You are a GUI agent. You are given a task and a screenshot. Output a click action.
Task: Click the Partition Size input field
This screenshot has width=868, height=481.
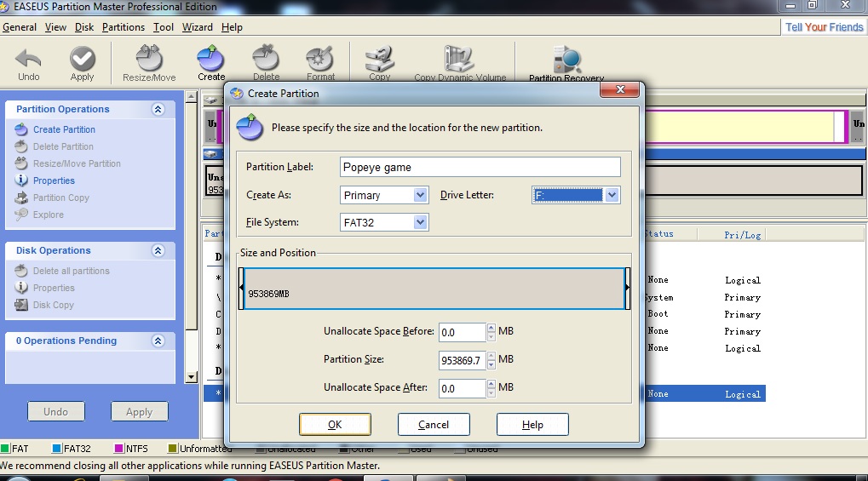463,360
